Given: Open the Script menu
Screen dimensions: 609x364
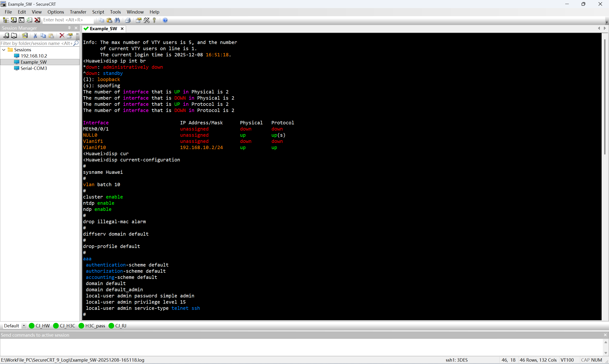Looking at the screenshot, I should (98, 12).
